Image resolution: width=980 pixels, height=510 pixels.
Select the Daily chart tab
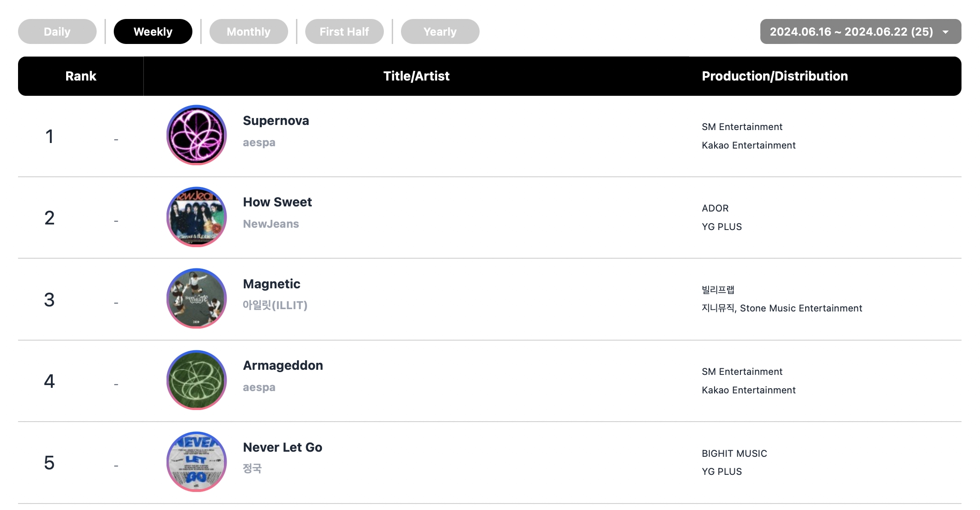(x=56, y=31)
